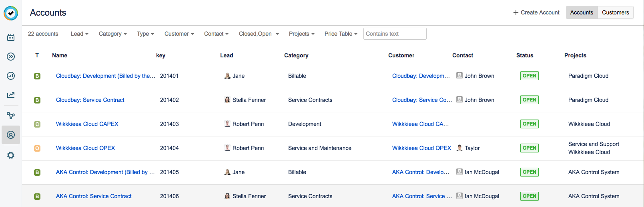Expand the Lead filter dropdown
Screen dimensions: 644x207
(x=80, y=34)
